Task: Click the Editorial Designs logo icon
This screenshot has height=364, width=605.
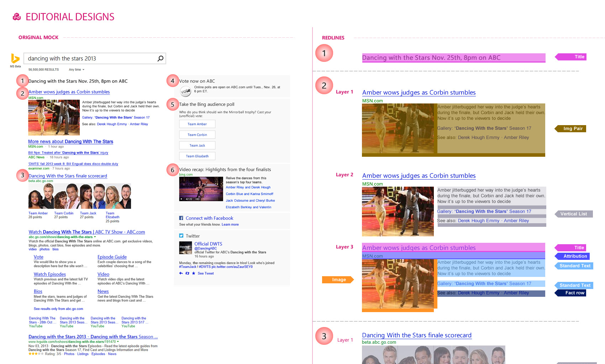Action: [17, 17]
